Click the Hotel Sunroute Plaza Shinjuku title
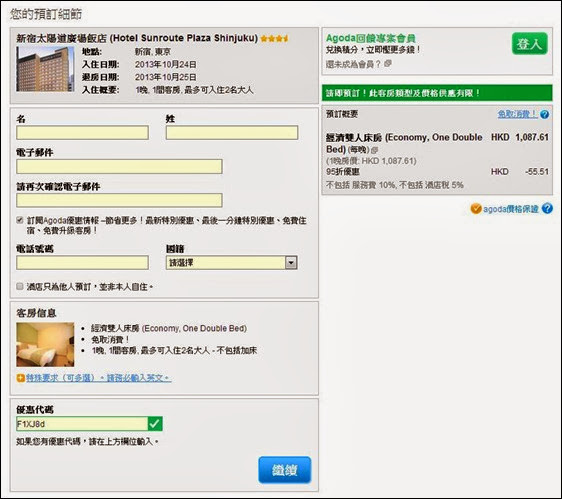562x499 pixels. [137, 38]
